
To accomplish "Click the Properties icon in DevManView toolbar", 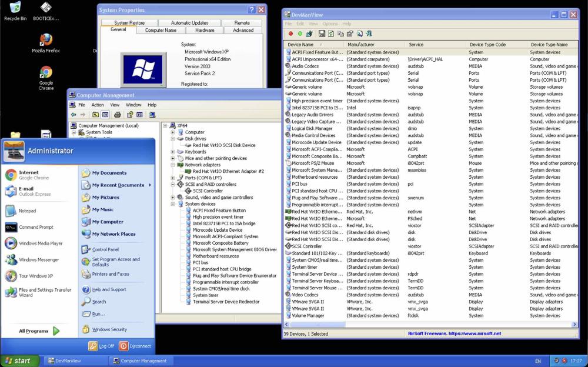I will pyautogui.click(x=350, y=34).
